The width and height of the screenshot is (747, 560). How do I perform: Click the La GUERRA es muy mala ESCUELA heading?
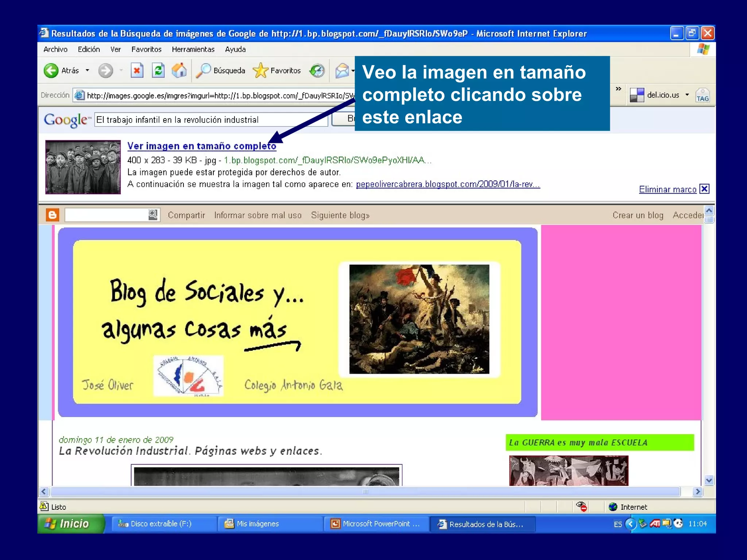(578, 443)
